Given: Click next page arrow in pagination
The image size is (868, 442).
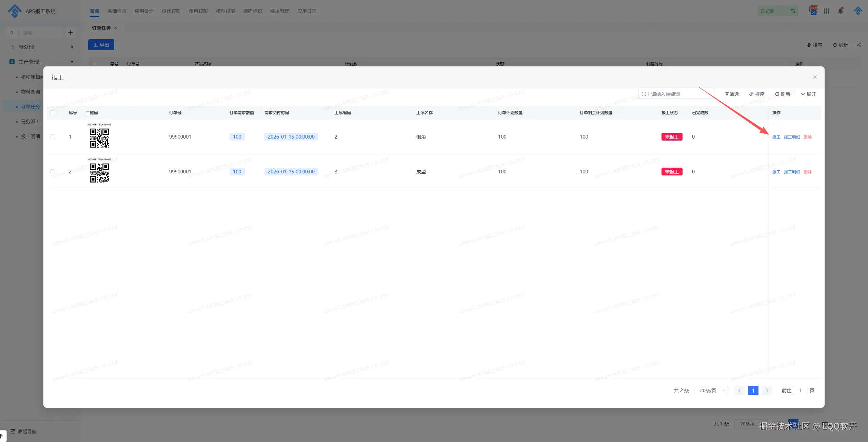Looking at the screenshot, I should 767,391.
